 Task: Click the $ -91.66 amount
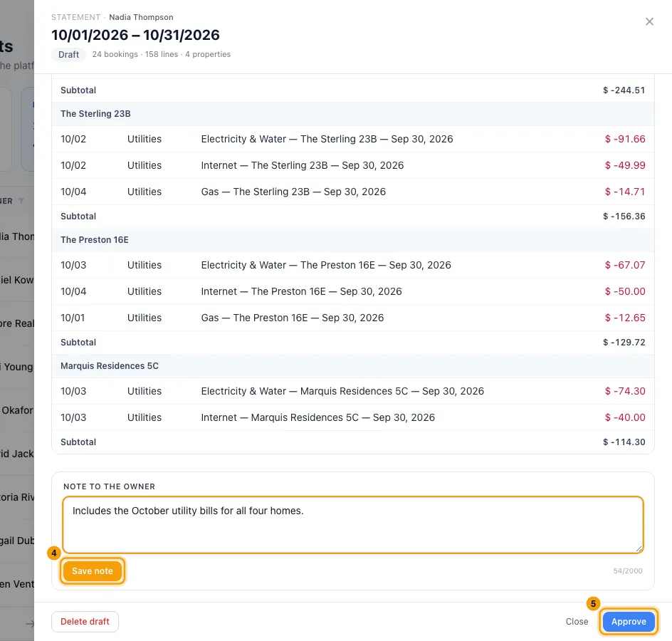pos(625,139)
